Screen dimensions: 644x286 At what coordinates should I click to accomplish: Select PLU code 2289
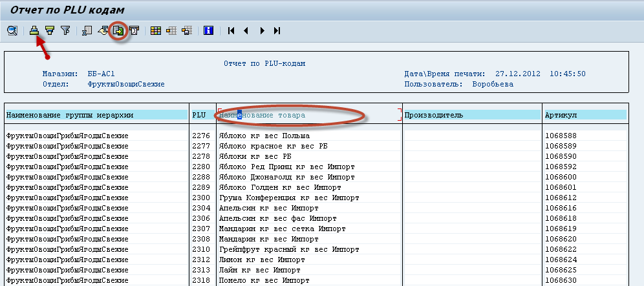click(x=201, y=187)
